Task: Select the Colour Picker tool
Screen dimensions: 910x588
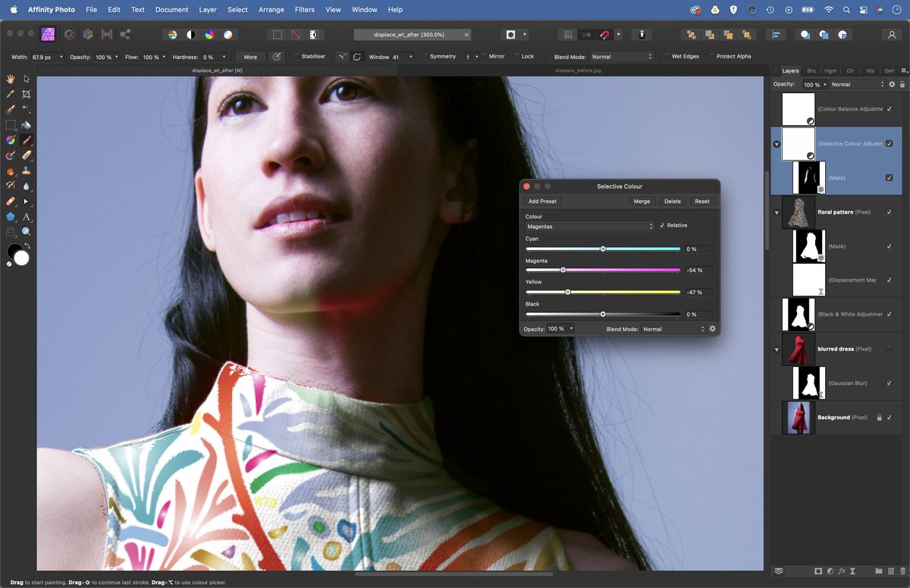Action: coord(10,94)
